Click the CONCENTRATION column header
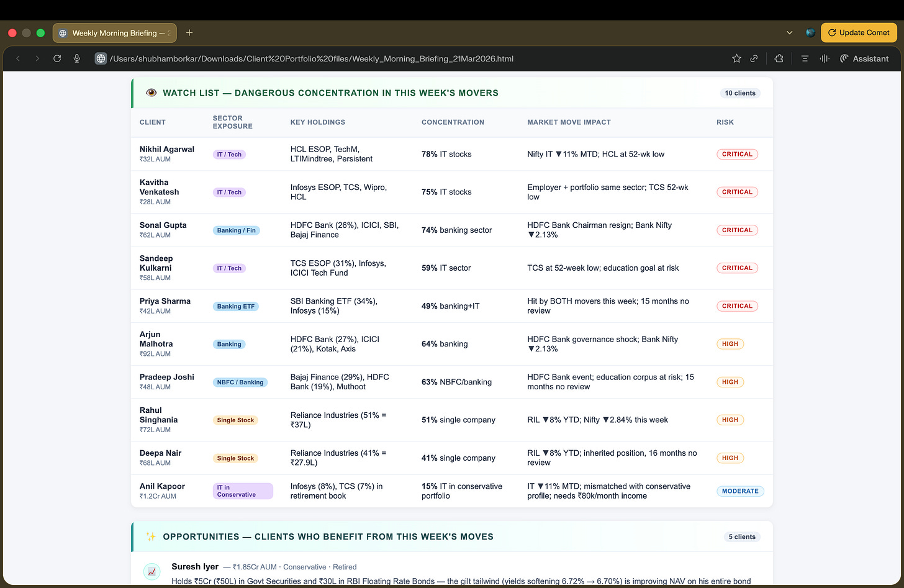 coord(453,122)
